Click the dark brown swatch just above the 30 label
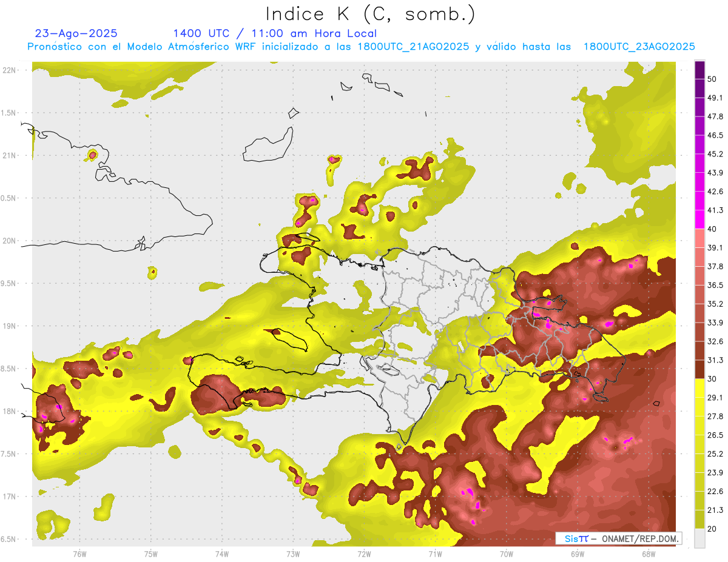 pos(699,370)
